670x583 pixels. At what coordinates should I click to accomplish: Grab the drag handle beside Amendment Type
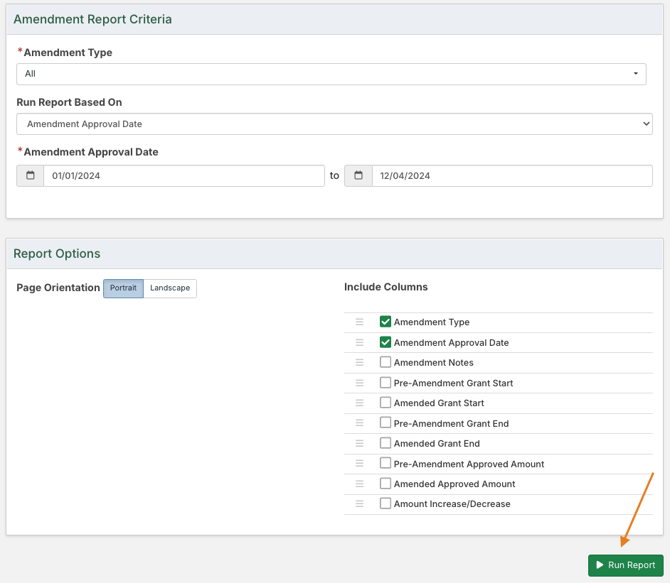[x=359, y=322]
